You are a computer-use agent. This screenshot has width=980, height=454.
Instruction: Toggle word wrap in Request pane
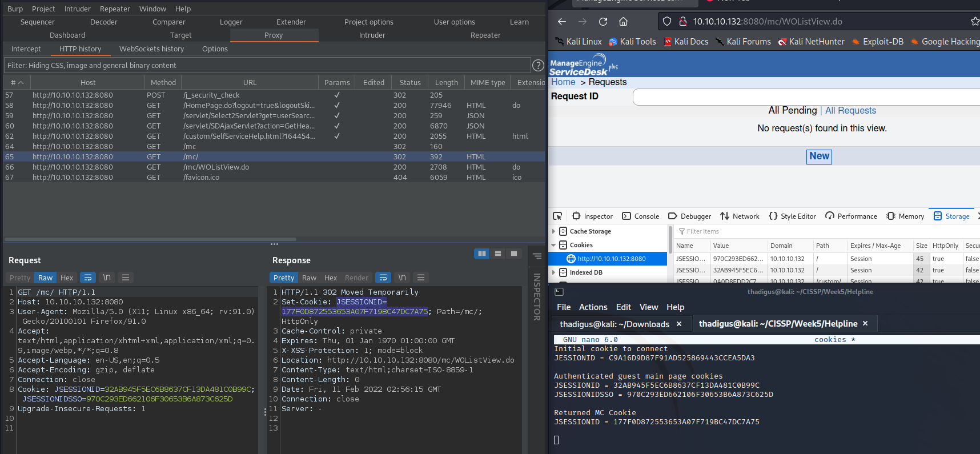88,278
